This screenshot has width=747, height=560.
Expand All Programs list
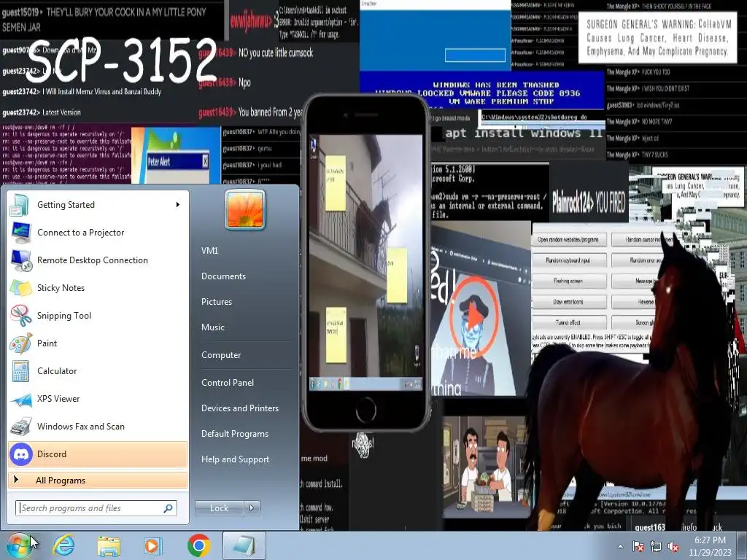pos(98,480)
